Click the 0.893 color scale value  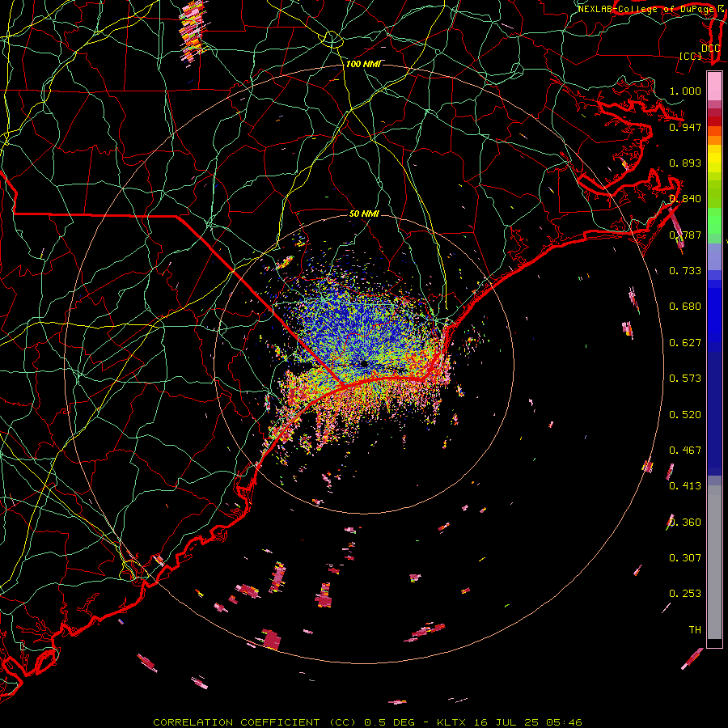click(685, 163)
